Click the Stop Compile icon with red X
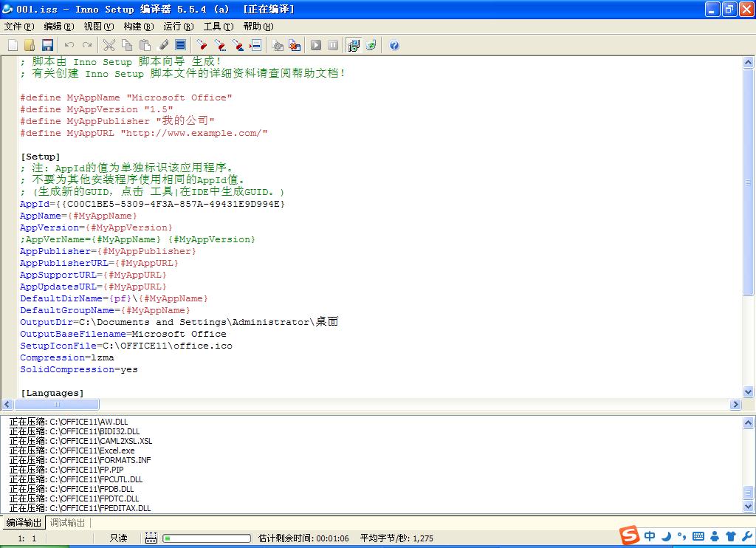756x548 pixels. [x=295, y=45]
